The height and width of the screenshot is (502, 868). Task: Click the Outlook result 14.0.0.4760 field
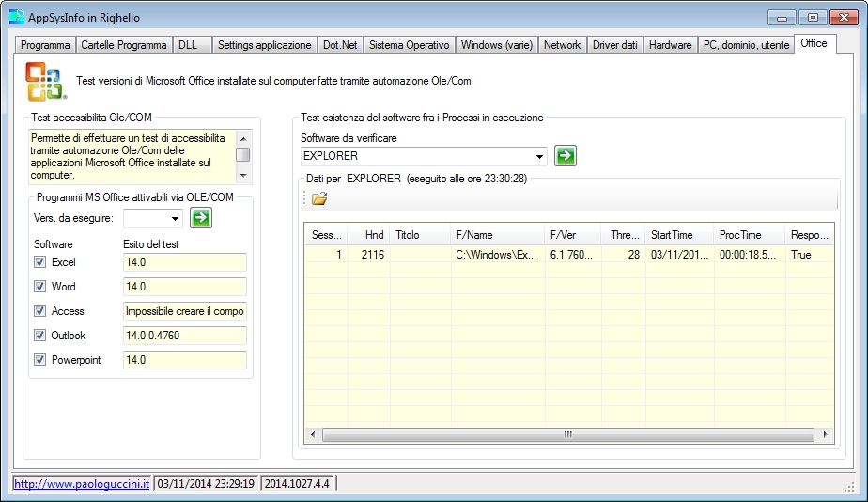[184, 336]
